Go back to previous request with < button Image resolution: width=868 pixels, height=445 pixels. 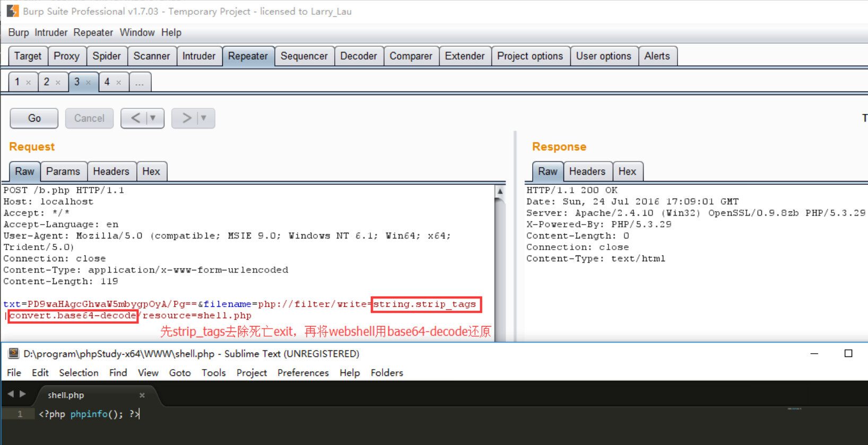[135, 118]
